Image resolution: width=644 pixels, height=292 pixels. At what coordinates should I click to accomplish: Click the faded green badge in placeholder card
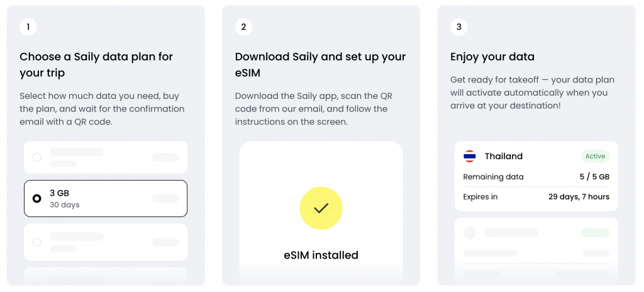(595, 233)
